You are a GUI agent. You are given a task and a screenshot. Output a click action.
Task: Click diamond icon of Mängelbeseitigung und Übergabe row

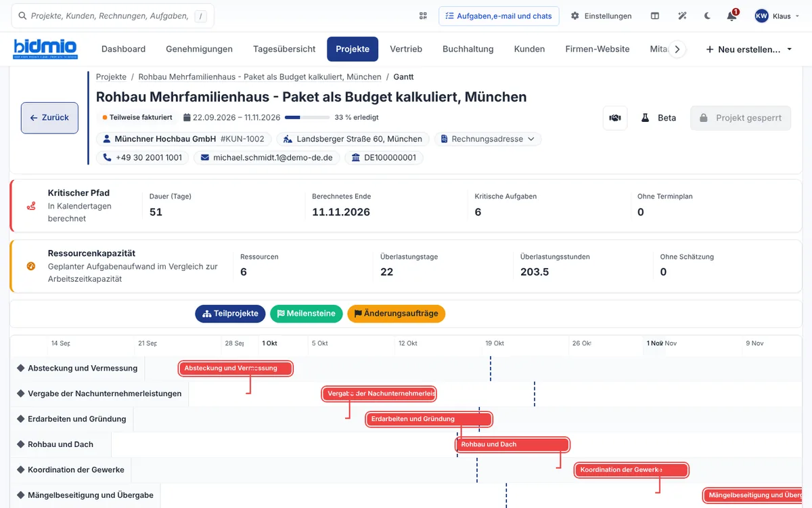point(20,495)
